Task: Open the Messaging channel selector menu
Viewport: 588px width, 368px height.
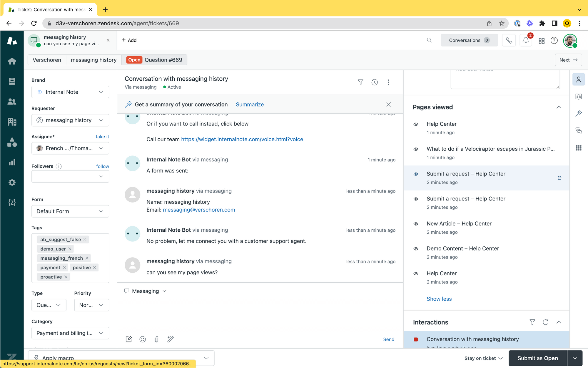Action: (x=146, y=291)
